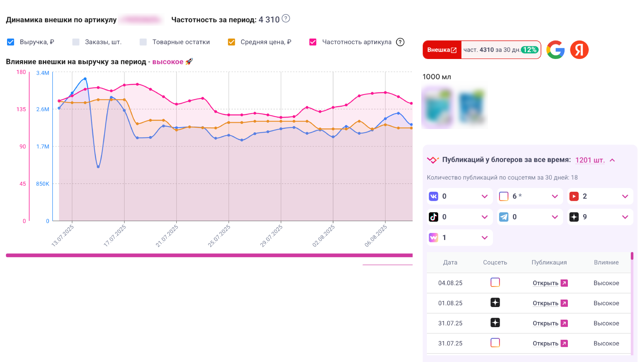Expand the Dzen publications dropdown showing 9
This screenshot has width=644, height=362.
point(625,217)
